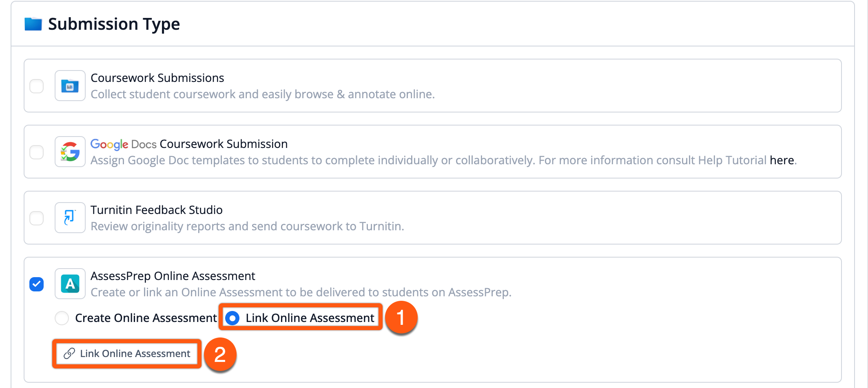Screen dimensions: 868x388
Task: Uncheck the AssessPrep Online Assessment checkbox
Action: coord(37,284)
